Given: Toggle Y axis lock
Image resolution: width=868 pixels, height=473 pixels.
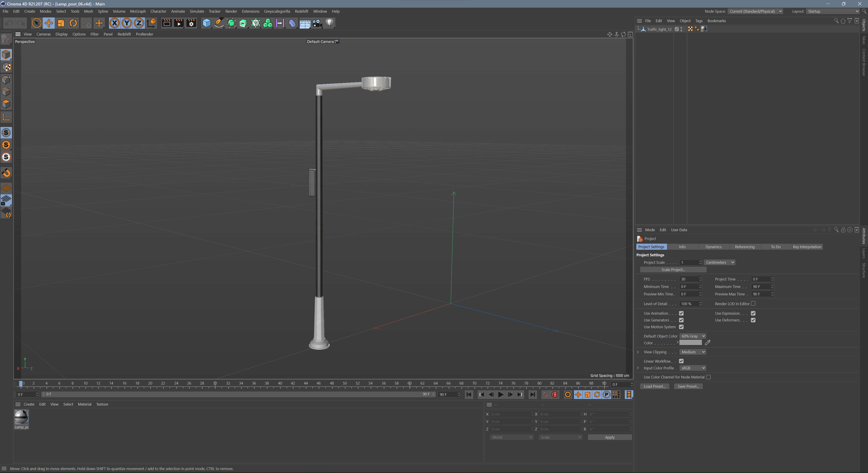Looking at the screenshot, I should tap(127, 23).
